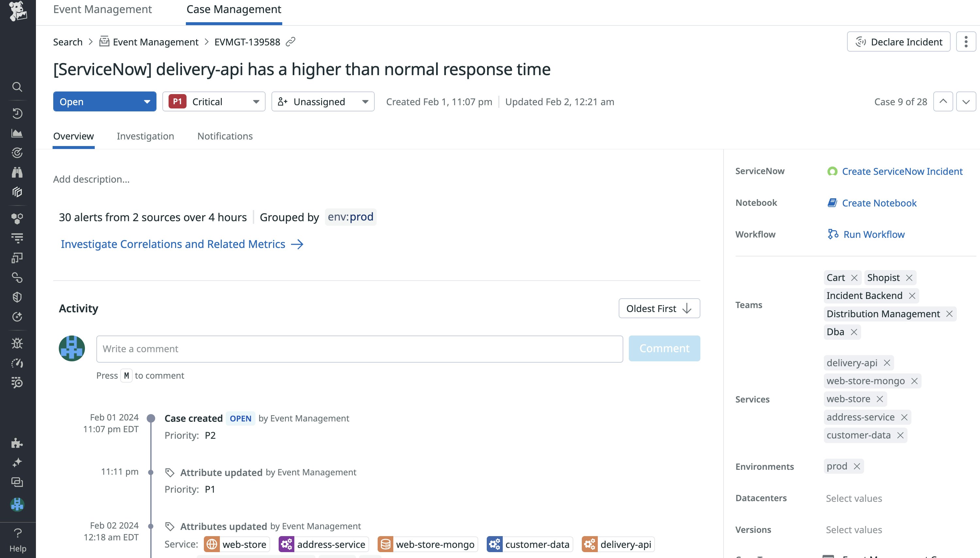Click Search in the breadcrumb
980x558 pixels.
pyautogui.click(x=67, y=42)
